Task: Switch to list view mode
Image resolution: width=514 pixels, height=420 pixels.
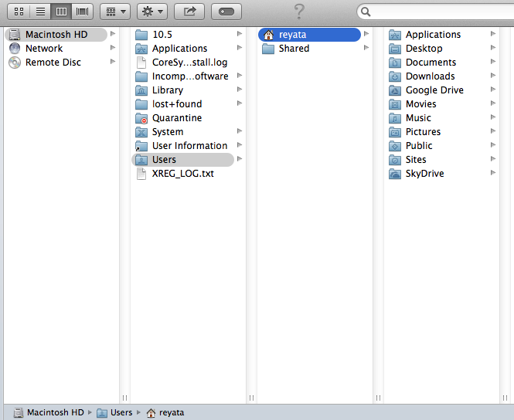Action: point(40,12)
